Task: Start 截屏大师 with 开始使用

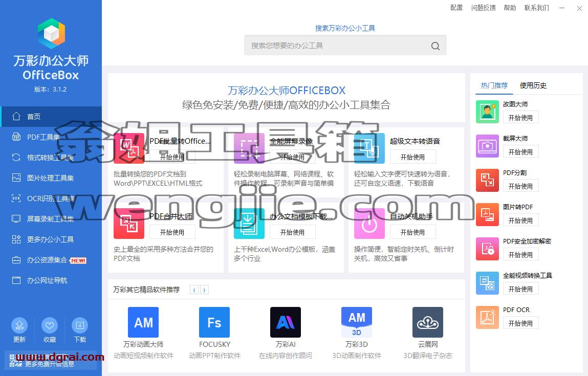Action: pyautogui.click(x=520, y=151)
